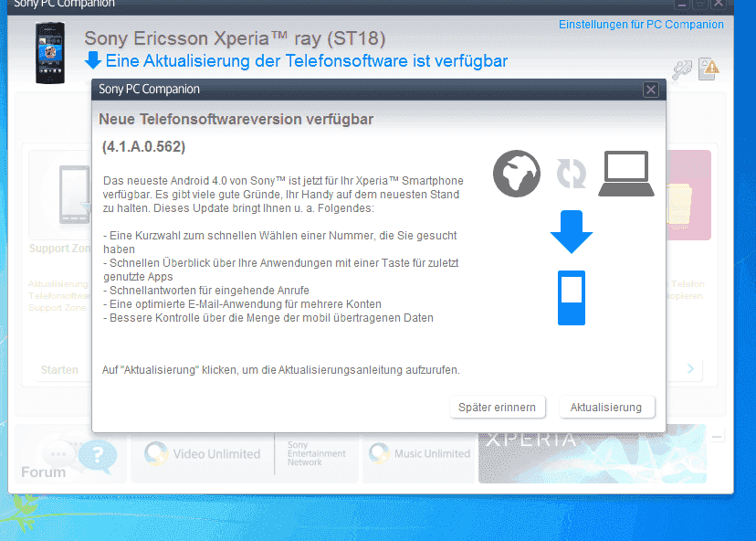
Task: Click the pink tile in main window
Action: [x=688, y=195]
